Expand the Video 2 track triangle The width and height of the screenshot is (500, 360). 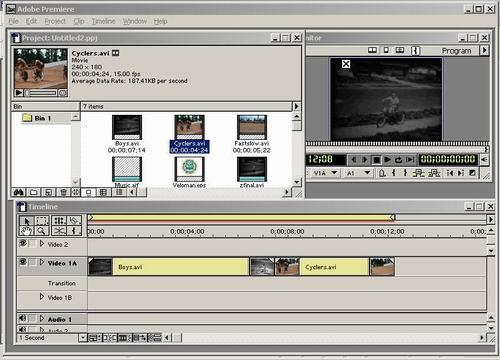(42, 244)
